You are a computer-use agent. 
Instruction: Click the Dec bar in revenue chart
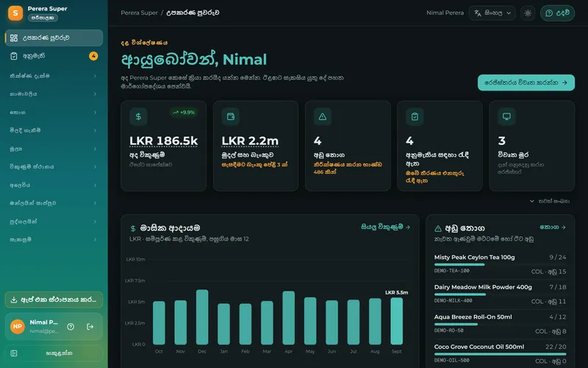(202, 317)
